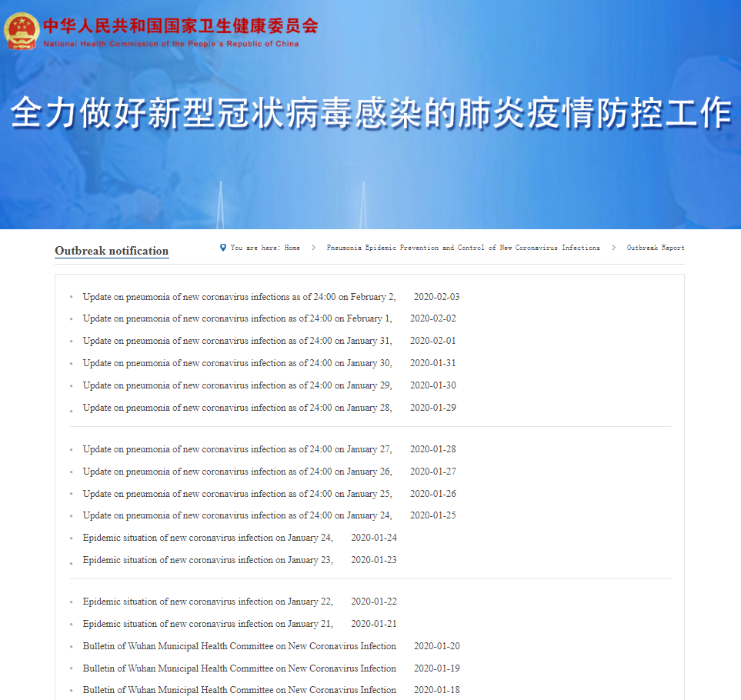
Task: Open update as of 24:00 on January 25
Action: pyautogui.click(x=237, y=494)
